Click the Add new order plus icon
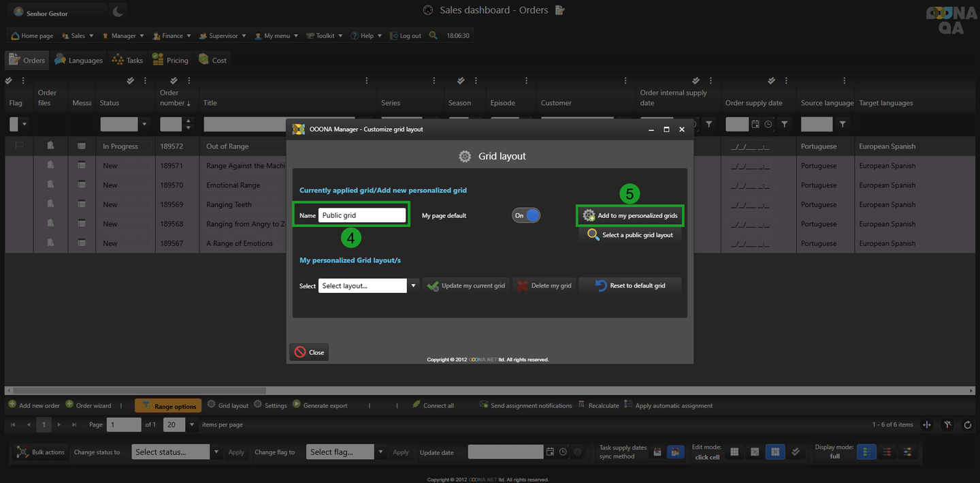Viewport: 980px width, 483px height. pyautogui.click(x=12, y=405)
